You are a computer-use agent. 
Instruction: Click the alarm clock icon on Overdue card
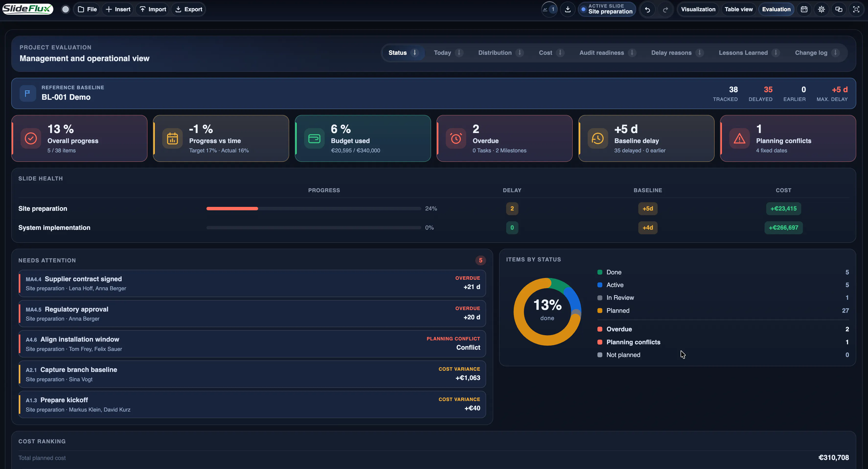click(x=456, y=138)
